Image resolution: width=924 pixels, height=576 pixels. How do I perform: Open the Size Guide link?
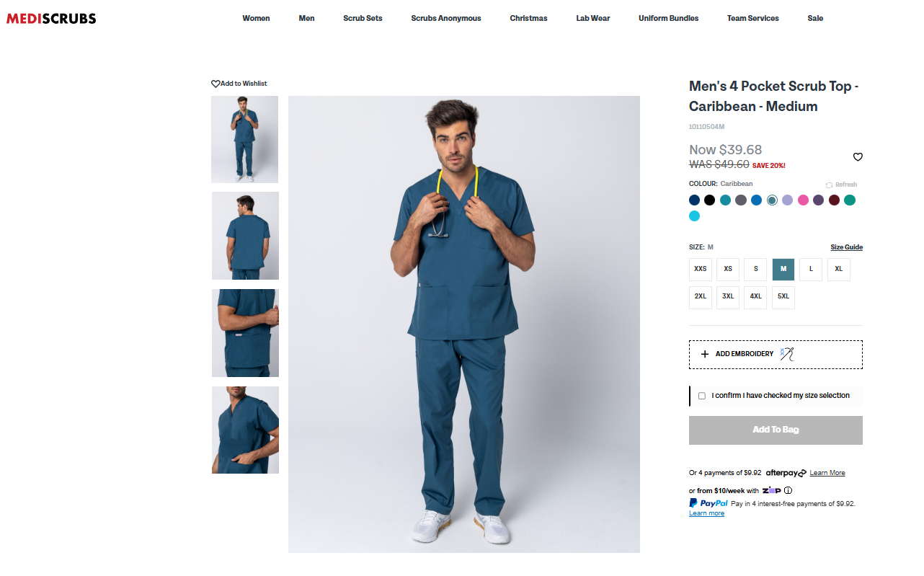[846, 247]
